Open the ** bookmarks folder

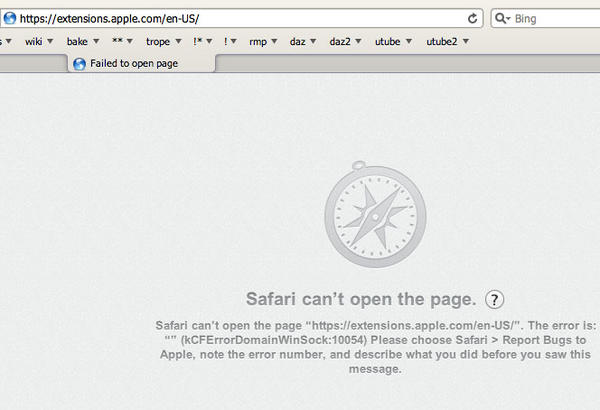(122, 41)
